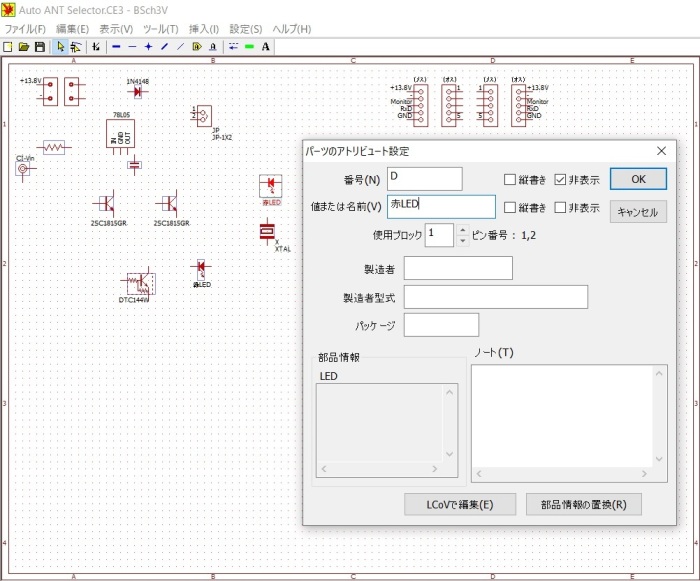
Task: Click the Open folder toolbar icon
Action: click(x=23, y=46)
